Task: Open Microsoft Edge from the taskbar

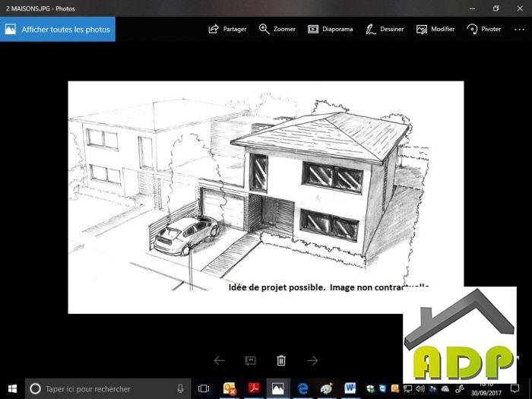Action: [302, 388]
